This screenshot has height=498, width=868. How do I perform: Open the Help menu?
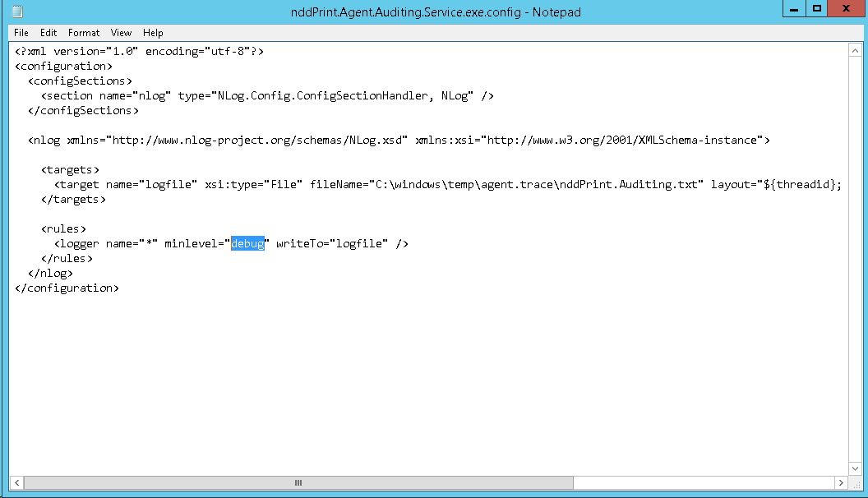click(153, 33)
